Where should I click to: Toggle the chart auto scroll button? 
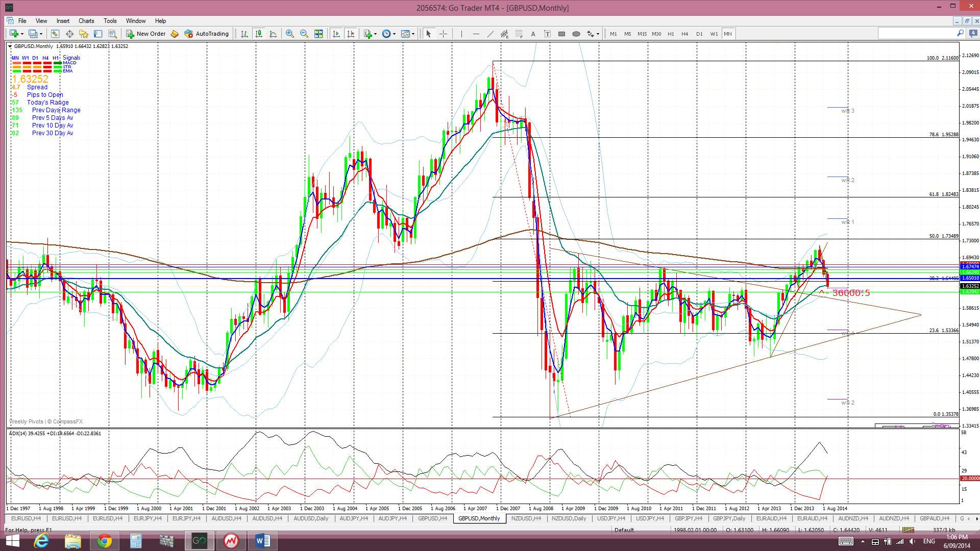tap(336, 34)
